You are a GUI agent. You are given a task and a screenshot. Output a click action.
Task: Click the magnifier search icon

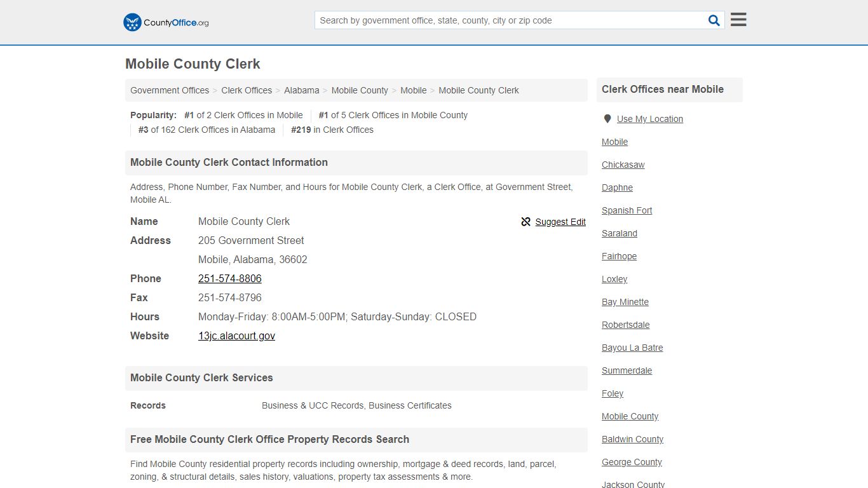714,20
